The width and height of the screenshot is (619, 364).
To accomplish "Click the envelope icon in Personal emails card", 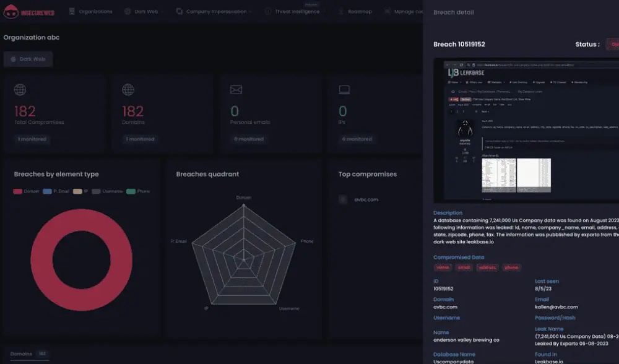I will coord(236,90).
